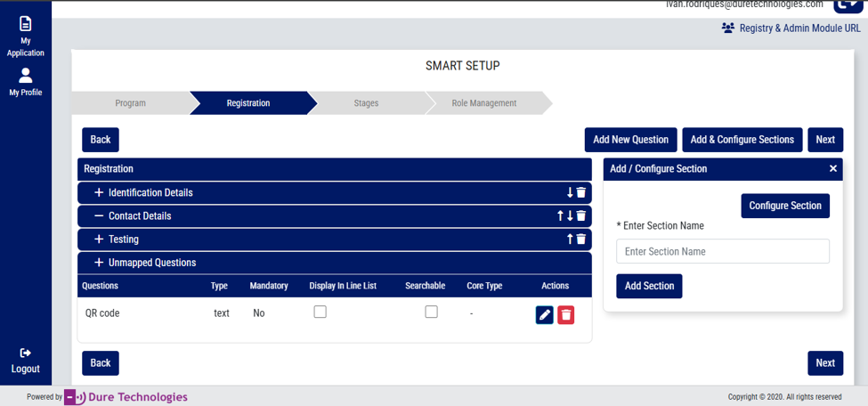Click the 'No' mandatory value for QR code
Image resolution: width=868 pixels, height=406 pixels.
tap(258, 313)
